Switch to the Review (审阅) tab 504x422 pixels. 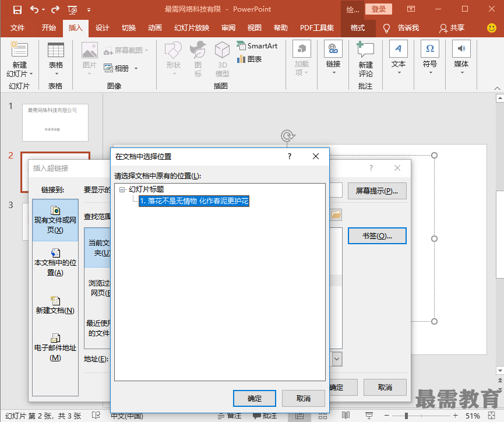point(228,28)
